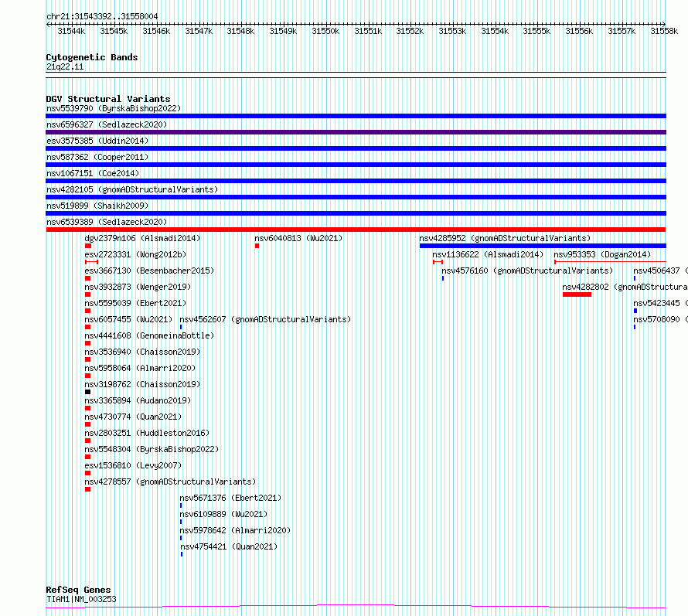Screen dimensions: 688x616
Task: Select nsv5671376 (Ebert2021) variant
Action: [230, 498]
